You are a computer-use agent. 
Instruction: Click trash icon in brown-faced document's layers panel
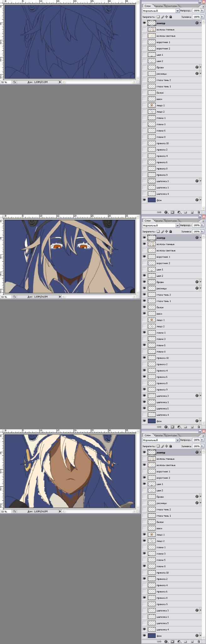199,641
